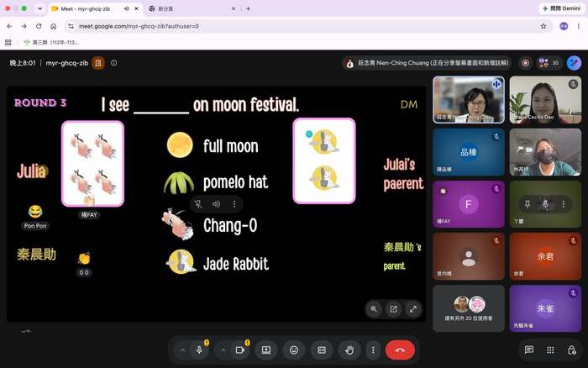Image resolution: width=588 pixels, height=368 pixels.
Task: Open the tab search dropdown arrow
Action: [39, 8]
